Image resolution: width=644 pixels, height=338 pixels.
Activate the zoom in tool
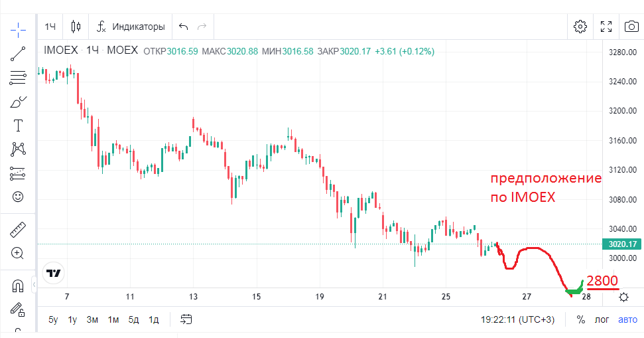click(18, 253)
